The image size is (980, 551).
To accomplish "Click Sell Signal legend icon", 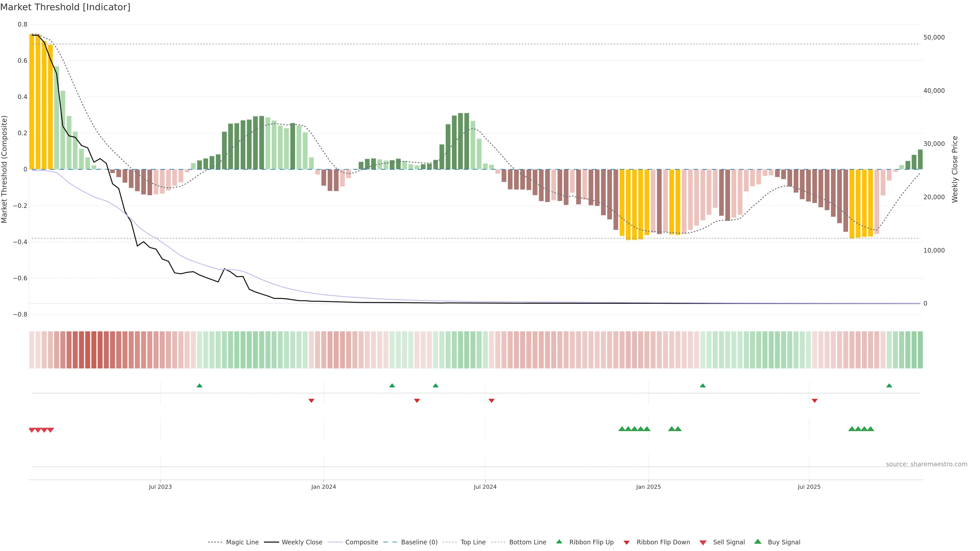I will 703,543.
